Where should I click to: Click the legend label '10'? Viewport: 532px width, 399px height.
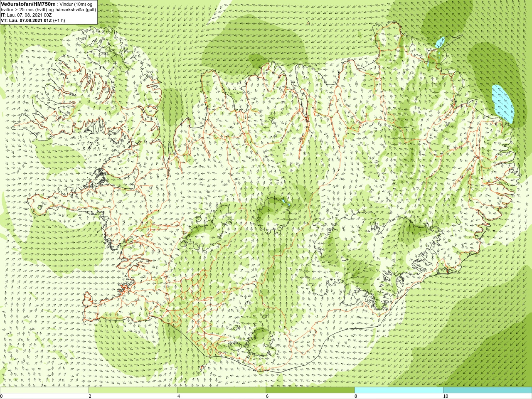pos(445,396)
